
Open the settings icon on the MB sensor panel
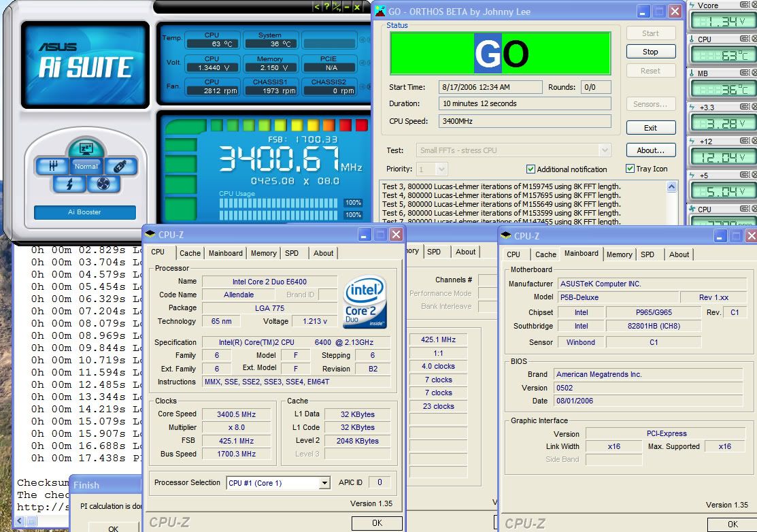pos(745,72)
